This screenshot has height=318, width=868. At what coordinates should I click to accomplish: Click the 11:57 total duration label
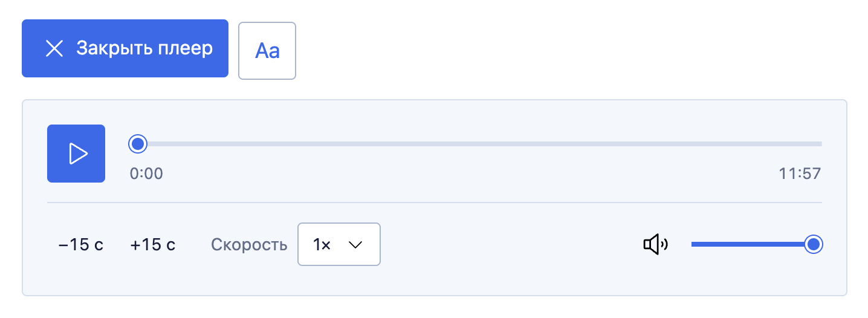[800, 174]
